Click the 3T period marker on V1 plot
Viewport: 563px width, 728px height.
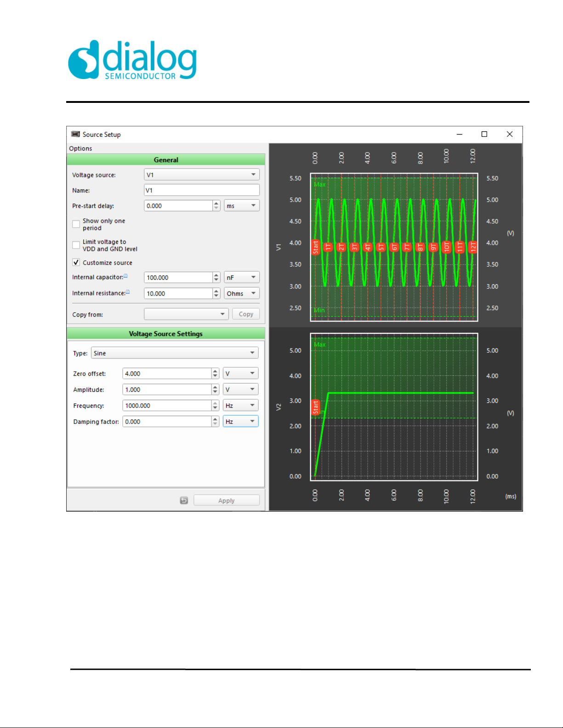coord(354,247)
